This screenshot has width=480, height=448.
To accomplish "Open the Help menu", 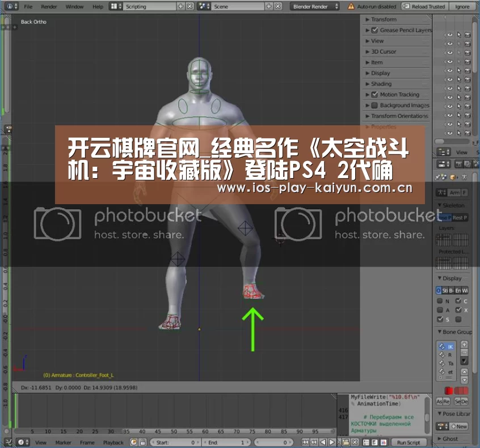I will click(x=98, y=6).
